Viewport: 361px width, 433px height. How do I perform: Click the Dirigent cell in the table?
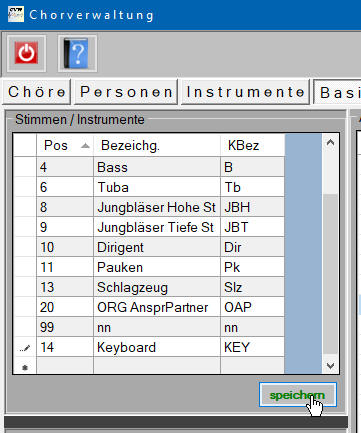coord(157,247)
